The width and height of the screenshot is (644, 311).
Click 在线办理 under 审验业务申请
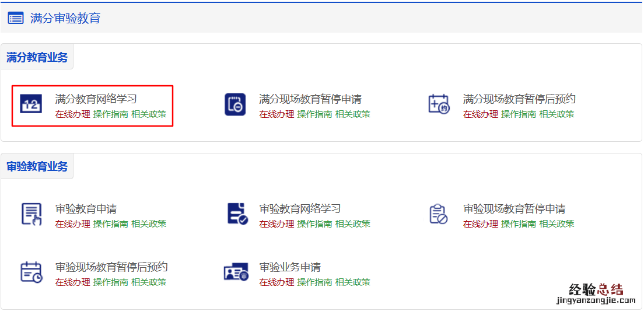click(x=276, y=282)
